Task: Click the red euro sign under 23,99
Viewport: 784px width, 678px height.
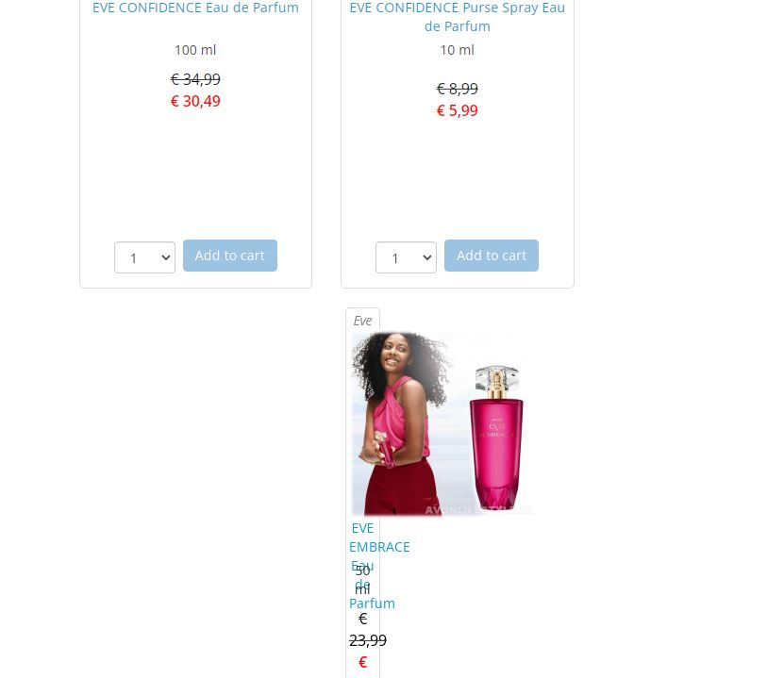Action: click(x=363, y=662)
